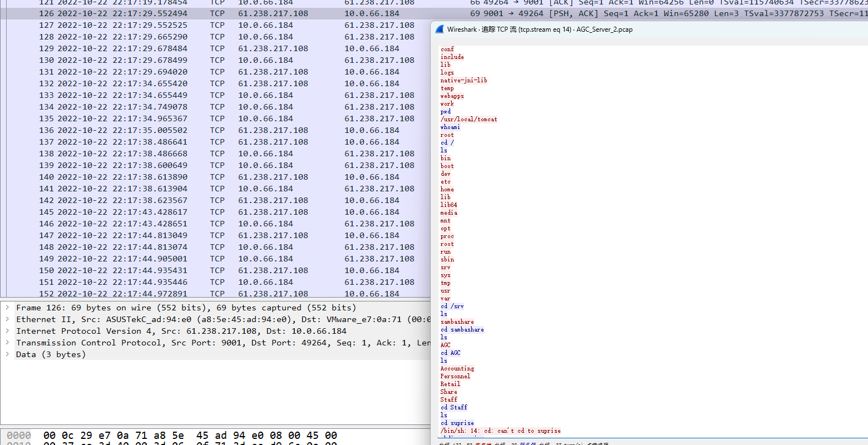
Task: Click the 'sbin' line in stream
Action: point(447,259)
